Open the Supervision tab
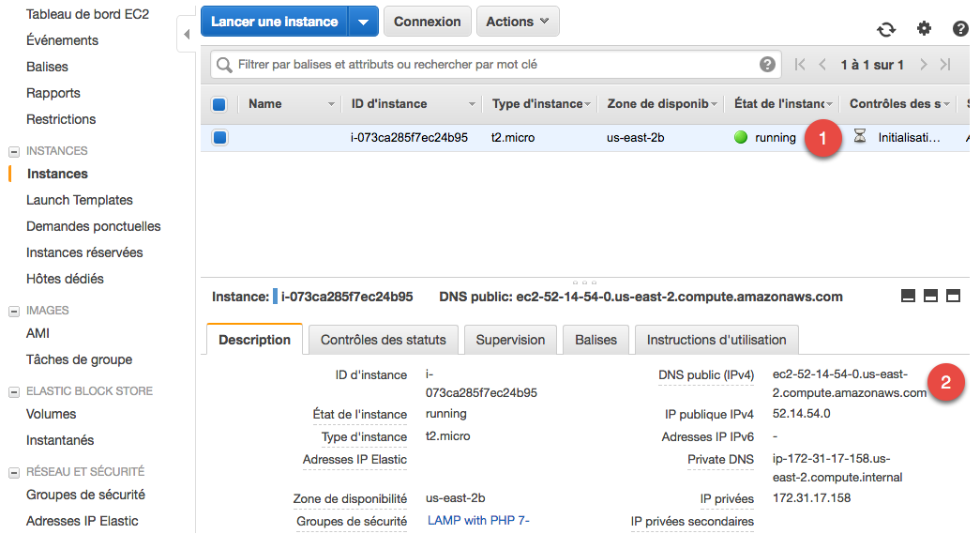Screen dimensions: 980x534 [x=510, y=340]
